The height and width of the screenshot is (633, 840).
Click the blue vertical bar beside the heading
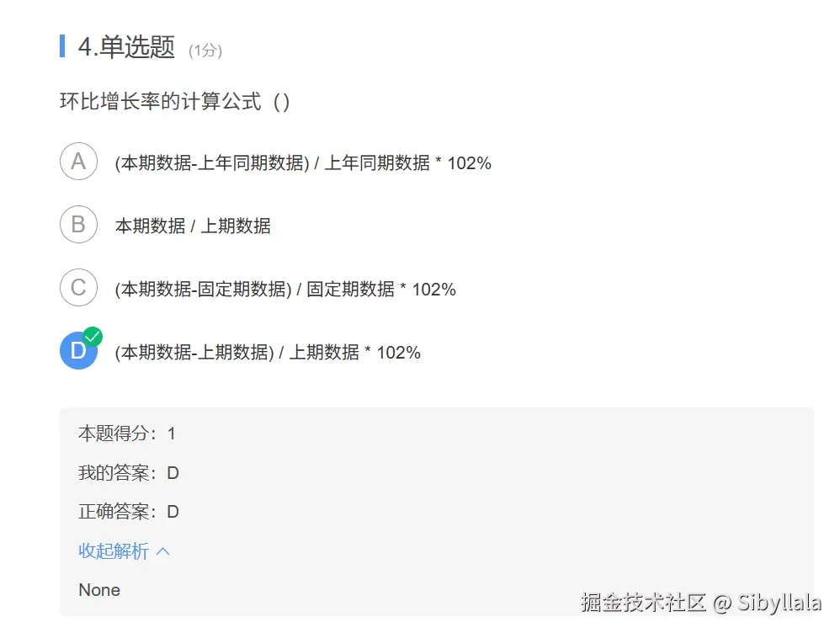62,46
